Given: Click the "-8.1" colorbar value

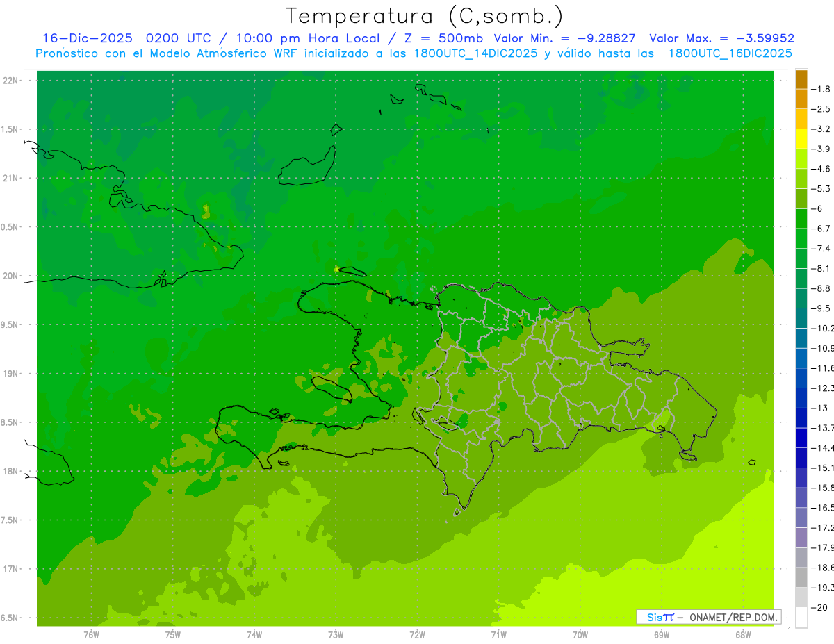Looking at the screenshot, I should tap(821, 269).
